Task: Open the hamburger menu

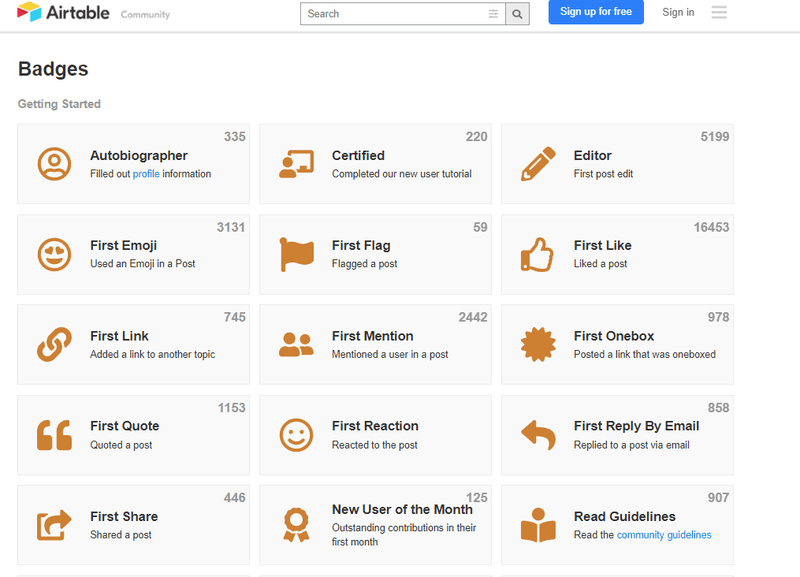Action: (719, 12)
